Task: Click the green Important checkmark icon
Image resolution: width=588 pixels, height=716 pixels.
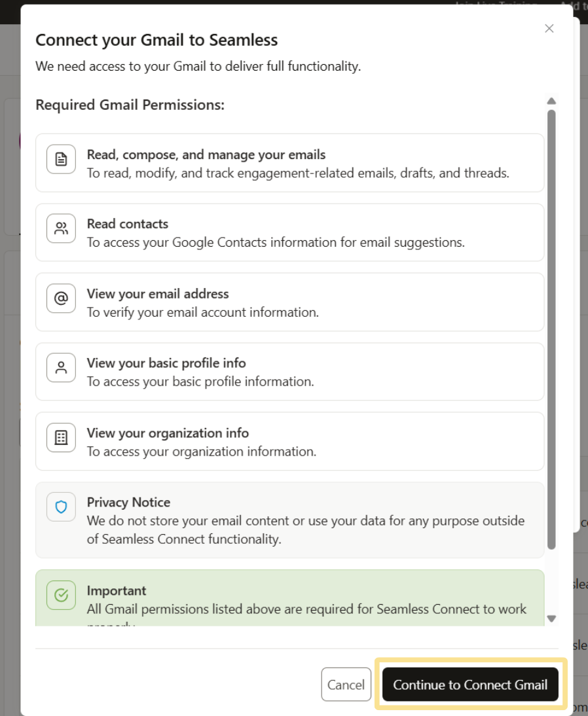Action: coord(60,596)
